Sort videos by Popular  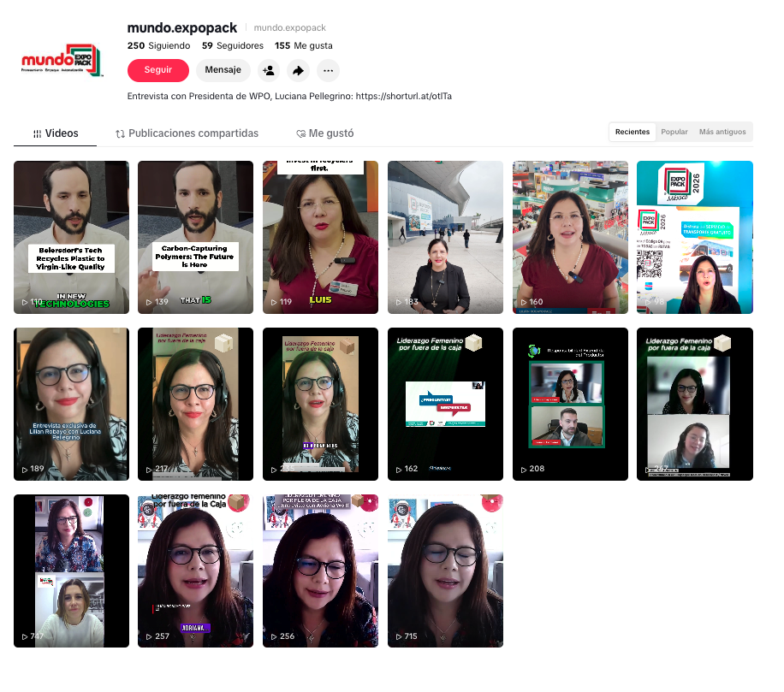674,132
